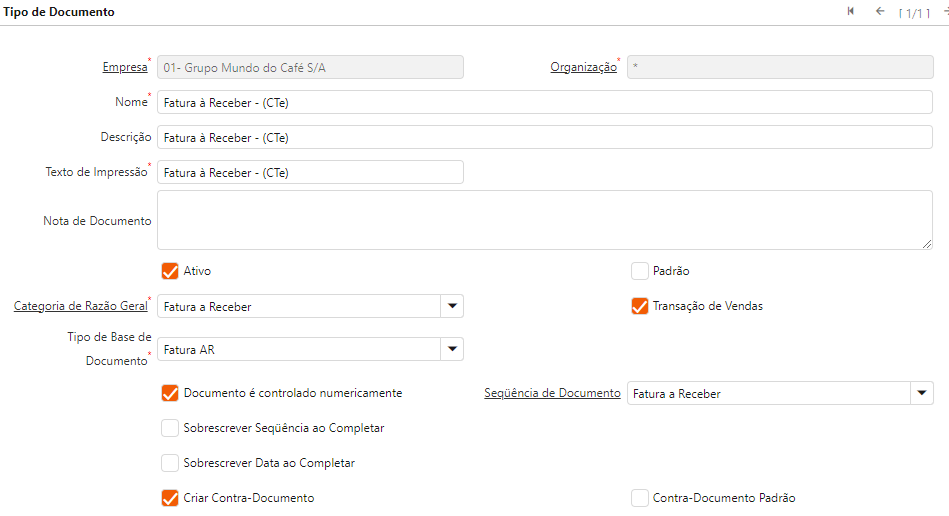Expand the Fatura AR document base dropdown
Viewport: 949px width, 516px height.
click(452, 349)
